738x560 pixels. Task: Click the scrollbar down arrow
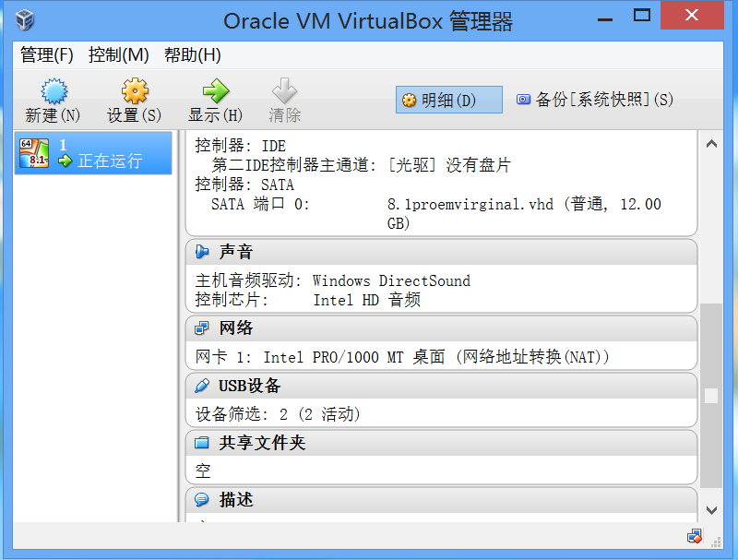click(711, 510)
